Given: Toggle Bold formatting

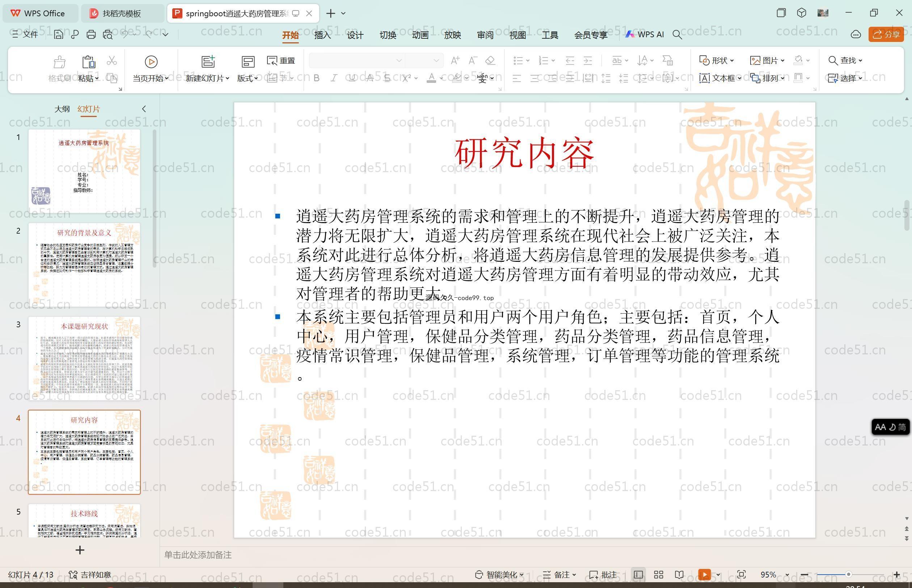Looking at the screenshot, I should click(x=316, y=78).
